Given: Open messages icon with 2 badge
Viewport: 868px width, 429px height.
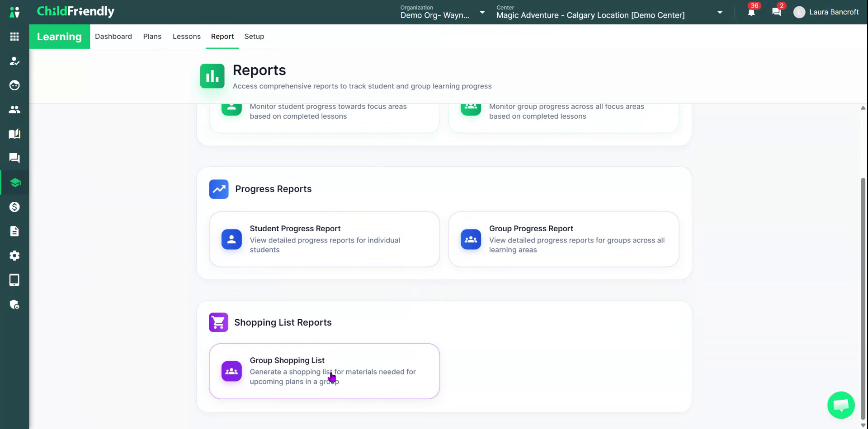Looking at the screenshot, I should pyautogui.click(x=777, y=12).
